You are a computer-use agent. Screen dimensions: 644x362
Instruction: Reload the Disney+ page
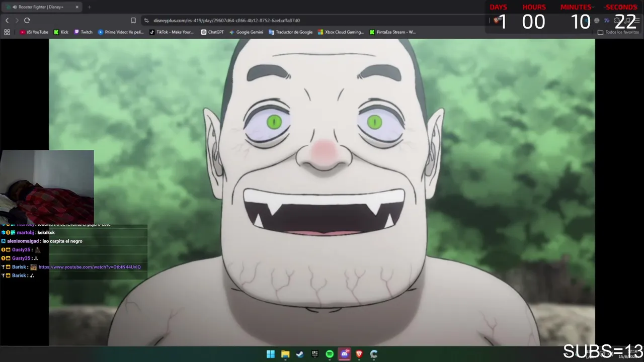27,20
